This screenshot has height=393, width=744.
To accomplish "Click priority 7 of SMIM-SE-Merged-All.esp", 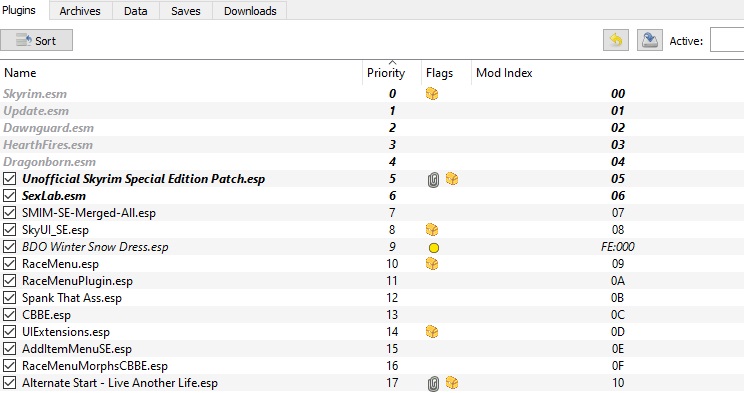I will [392, 213].
